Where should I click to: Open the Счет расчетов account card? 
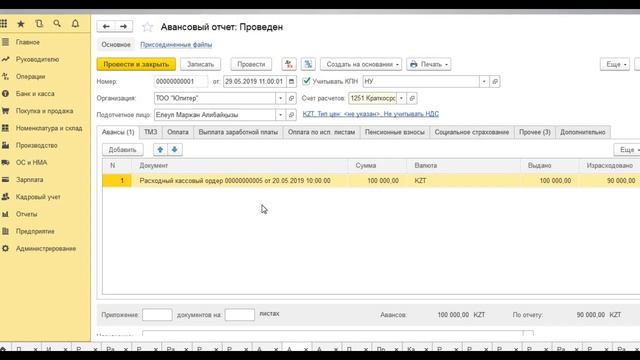(x=412, y=98)
